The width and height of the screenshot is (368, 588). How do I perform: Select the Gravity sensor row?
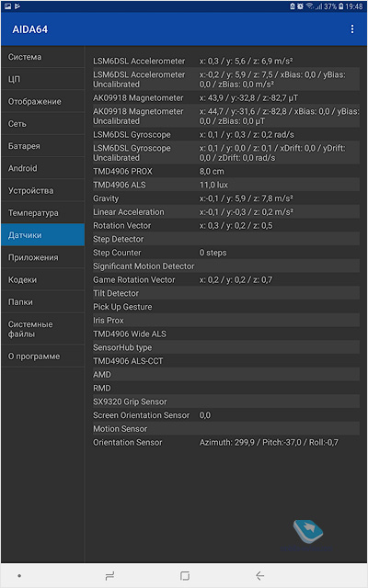[226, 198]
